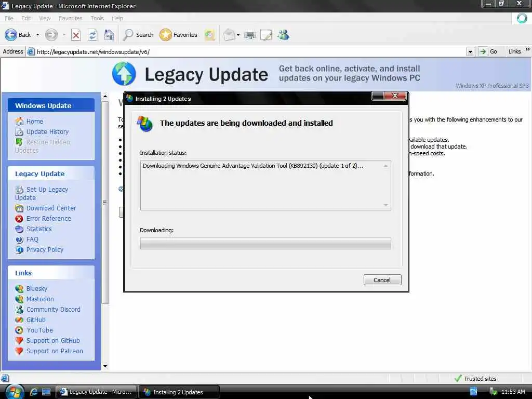Click the Legacy Update globe logo
The image size is (532, 399).
[124, 74]
